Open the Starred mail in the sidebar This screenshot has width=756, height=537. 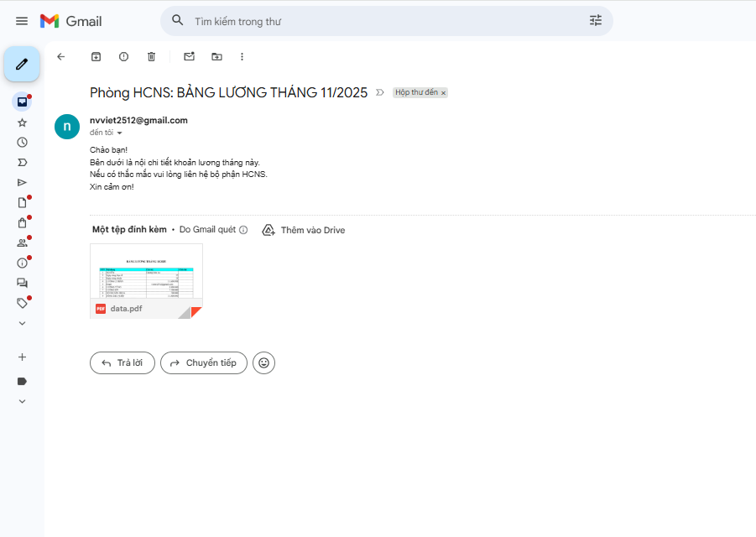click(22, 123)
